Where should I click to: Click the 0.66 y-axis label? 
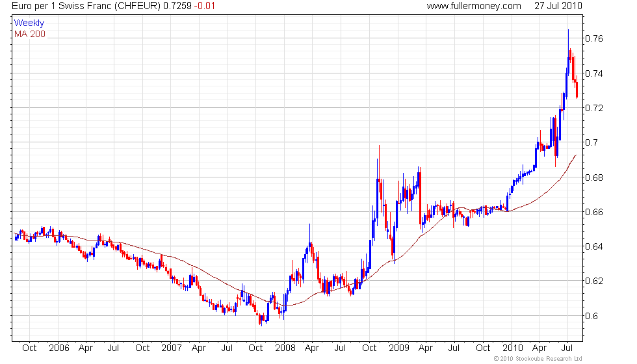594,212
